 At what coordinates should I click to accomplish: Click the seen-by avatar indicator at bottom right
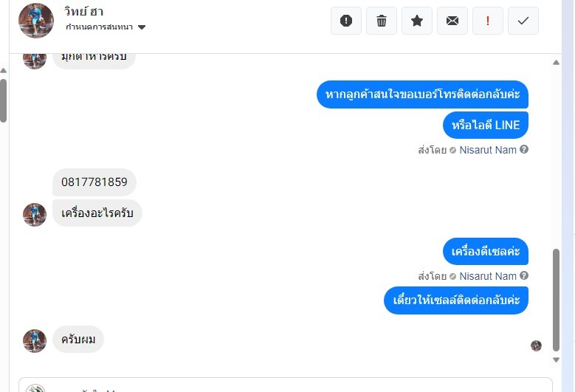point(536,345)
